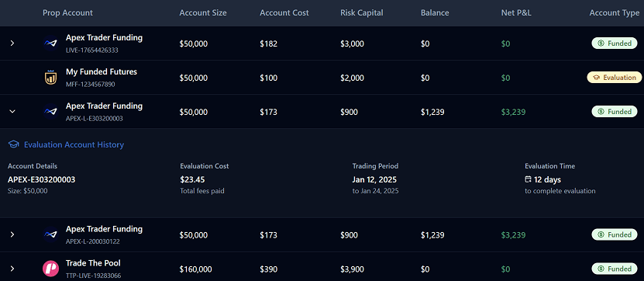Expand the Apex LIVE-17654426333 row chevron
The width and height of the screenshot is (644, 281).
(x=12, y=43)
